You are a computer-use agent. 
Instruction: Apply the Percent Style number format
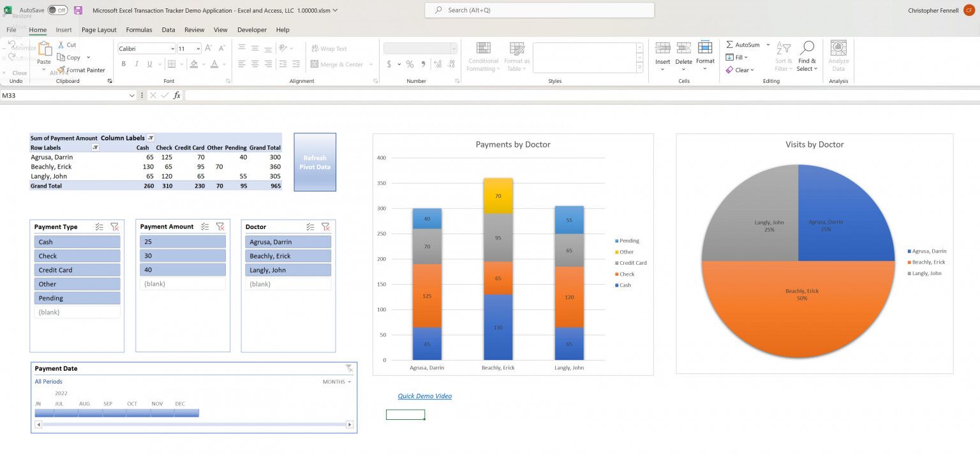(x=411, y=64)
